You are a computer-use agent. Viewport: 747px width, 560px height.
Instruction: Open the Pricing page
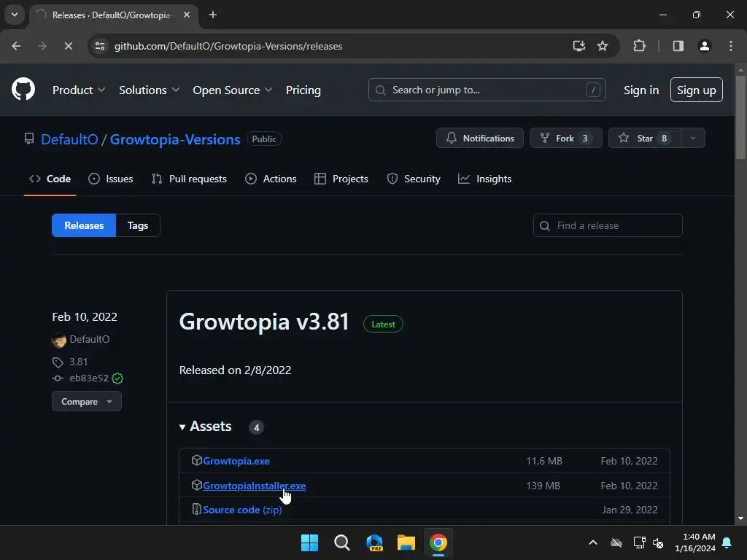pyautogui.click(x=303, y=90)
